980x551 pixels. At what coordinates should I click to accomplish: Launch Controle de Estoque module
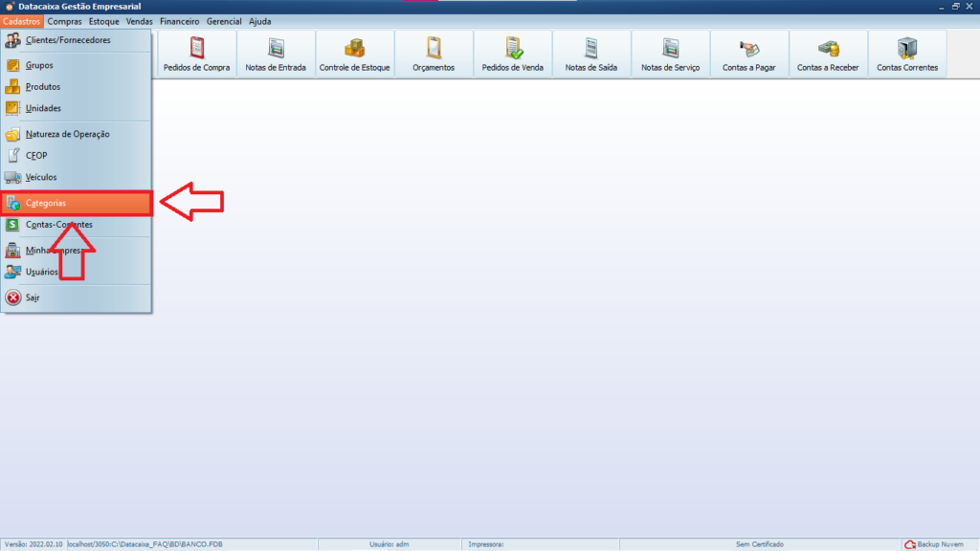[354, 55]
